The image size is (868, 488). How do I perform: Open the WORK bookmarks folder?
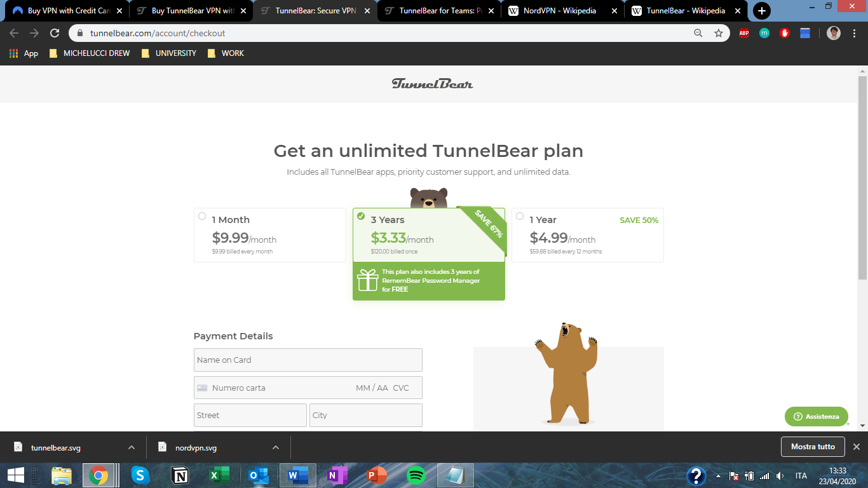click(226, 53)
